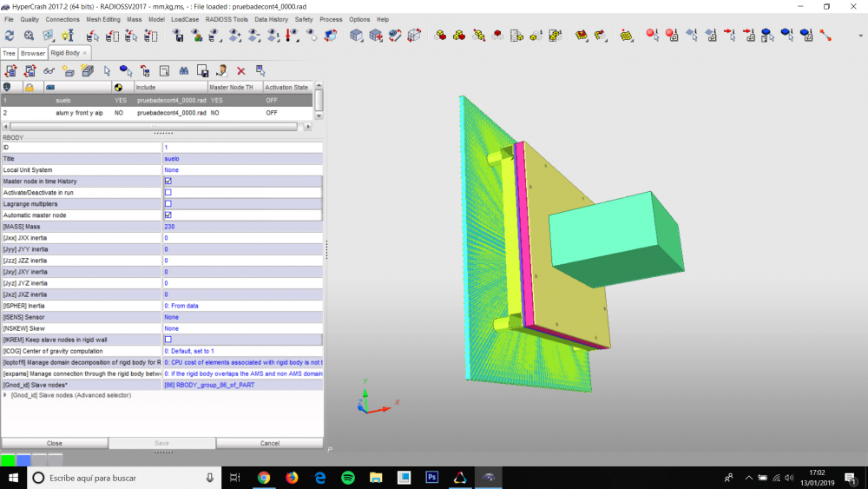Click the Windows search box
868x489 pixels.
[x=124, y=478]
